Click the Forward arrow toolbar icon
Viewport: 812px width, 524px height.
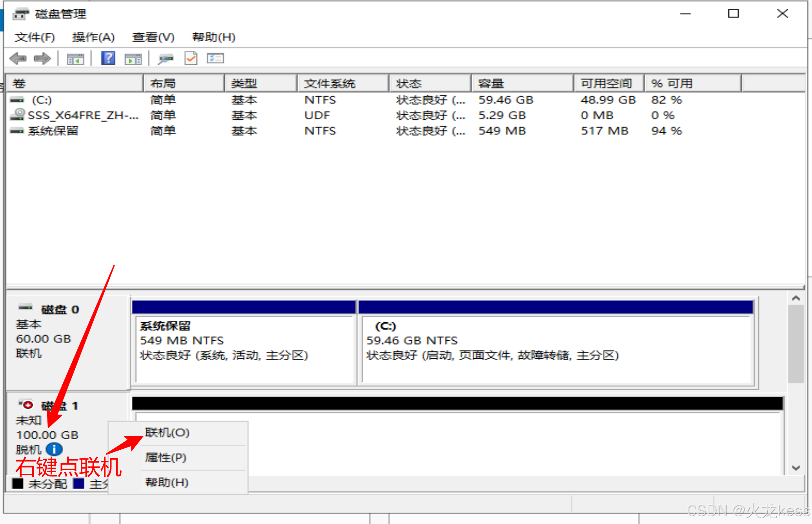(x=42, y=59)
